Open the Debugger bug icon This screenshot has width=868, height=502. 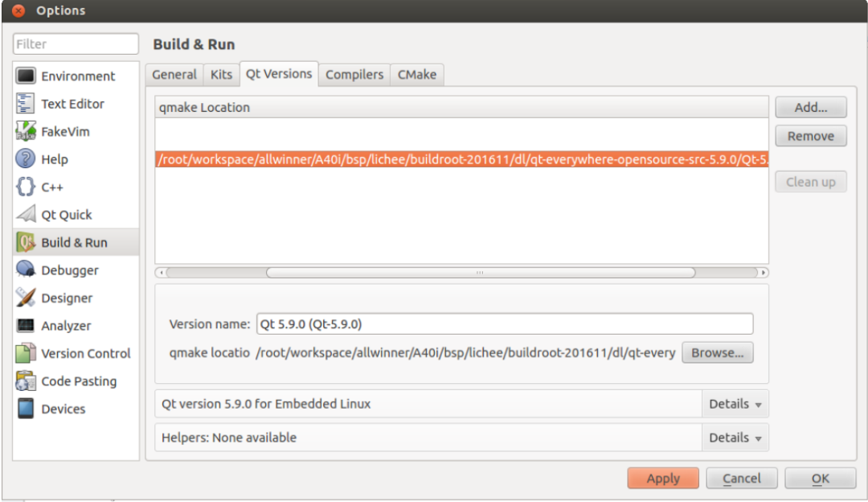point(26,270)
